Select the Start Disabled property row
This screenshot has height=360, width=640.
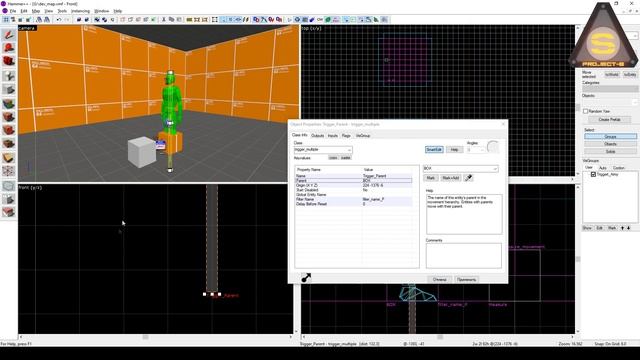353,190
